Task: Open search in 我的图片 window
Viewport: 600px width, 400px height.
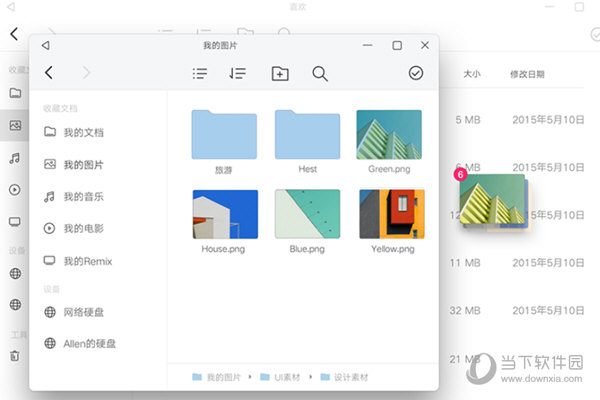Action: (x=320, y=73)
